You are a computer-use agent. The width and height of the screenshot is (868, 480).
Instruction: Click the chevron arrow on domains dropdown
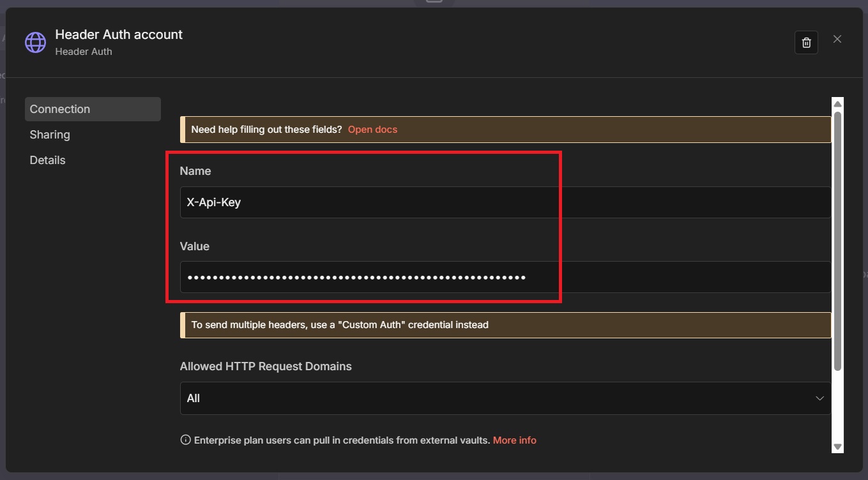pyautogui.click(x=819, y=398)
